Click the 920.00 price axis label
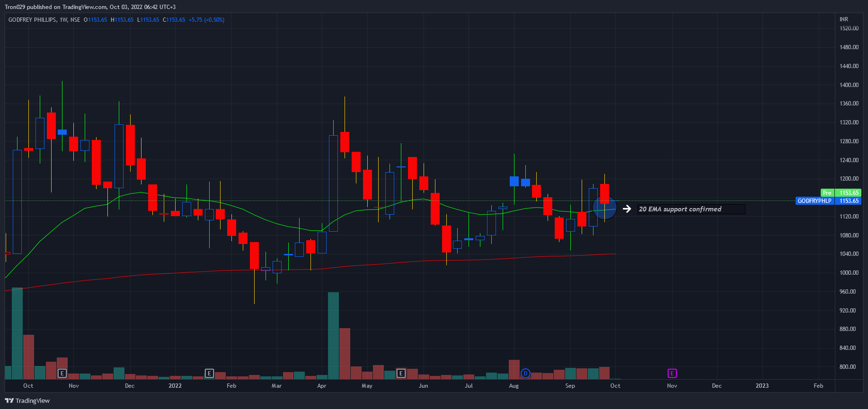Screen dimensions: 868x409 tap(848, 311)
